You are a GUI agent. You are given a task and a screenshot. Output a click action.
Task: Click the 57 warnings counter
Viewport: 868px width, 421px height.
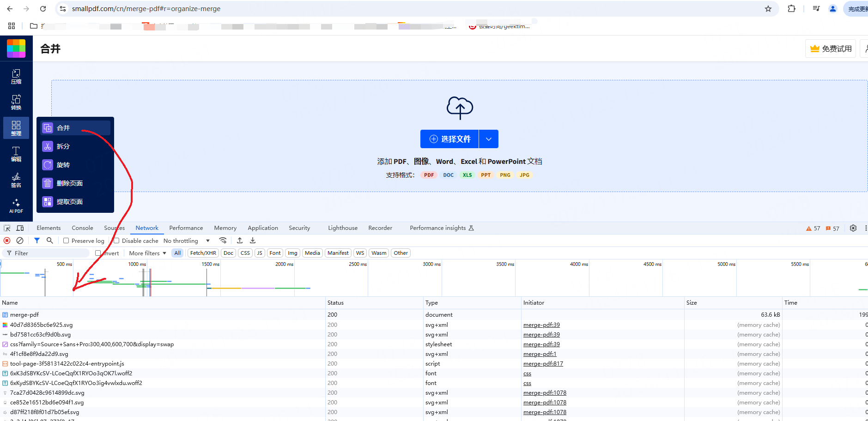[x=813, y=228]
